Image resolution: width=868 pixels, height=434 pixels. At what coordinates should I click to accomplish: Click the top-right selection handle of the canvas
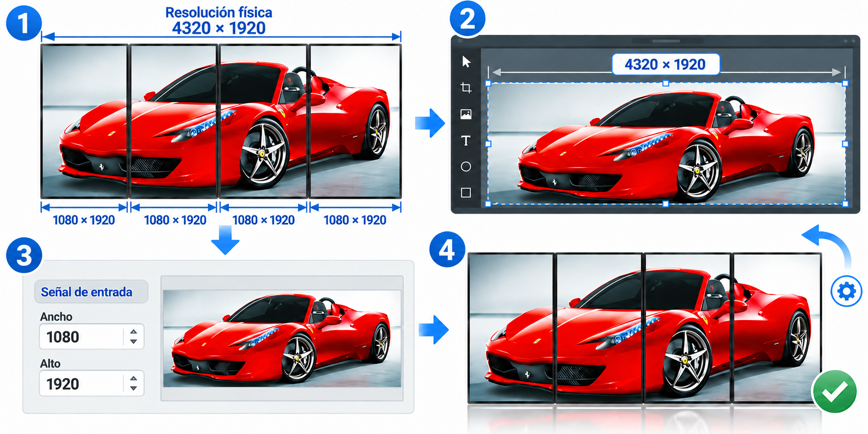click(x=845, y=84)
